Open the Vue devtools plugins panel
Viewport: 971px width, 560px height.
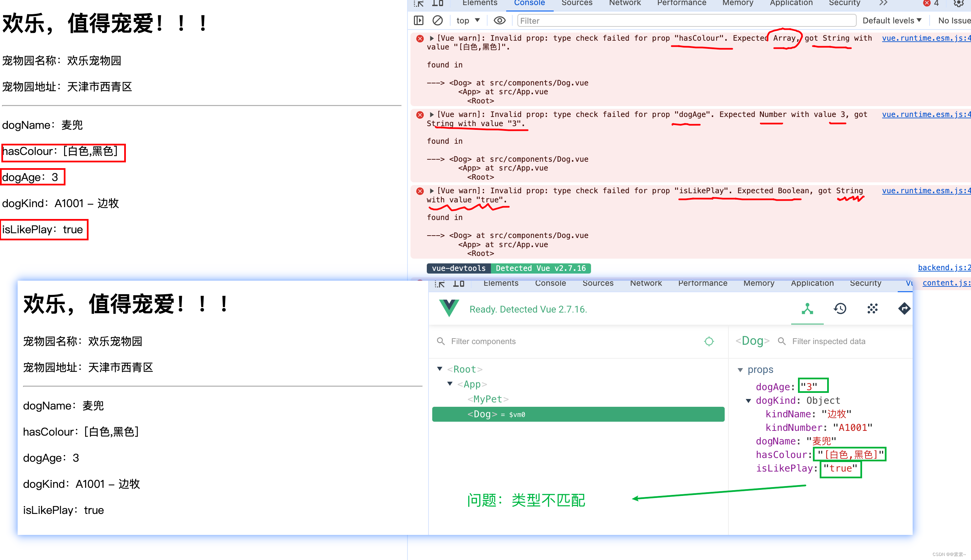tap(873, 308)
